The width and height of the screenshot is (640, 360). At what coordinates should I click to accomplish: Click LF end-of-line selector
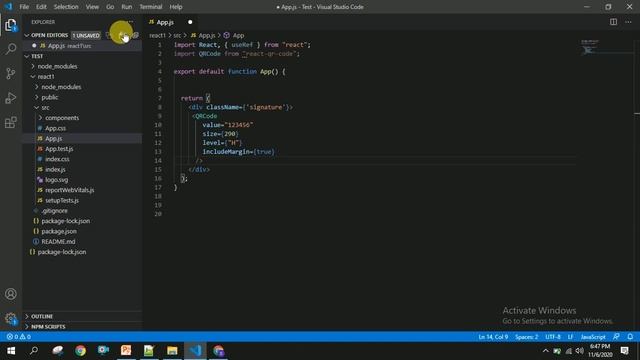coord(570,337)
